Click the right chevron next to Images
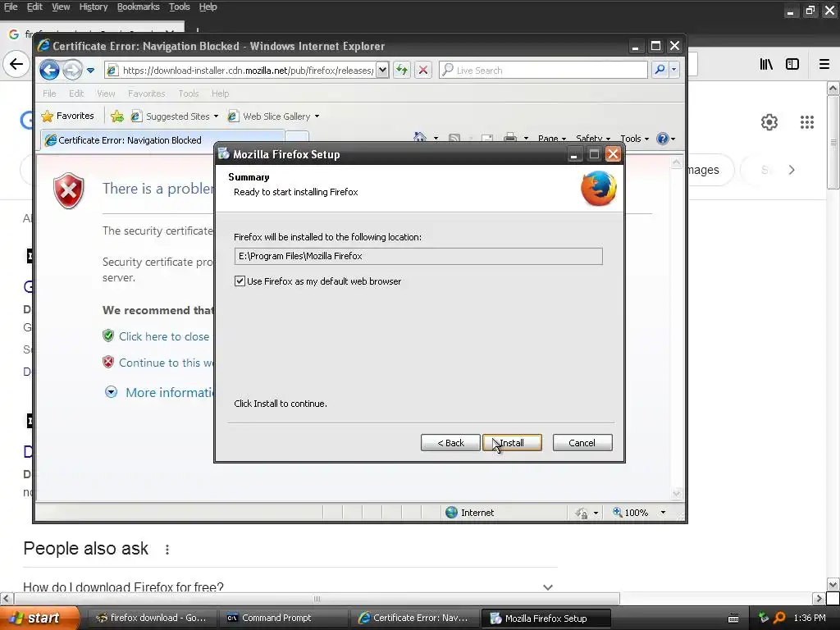This screenshot has width=840, height=630. tap(792, 170)
